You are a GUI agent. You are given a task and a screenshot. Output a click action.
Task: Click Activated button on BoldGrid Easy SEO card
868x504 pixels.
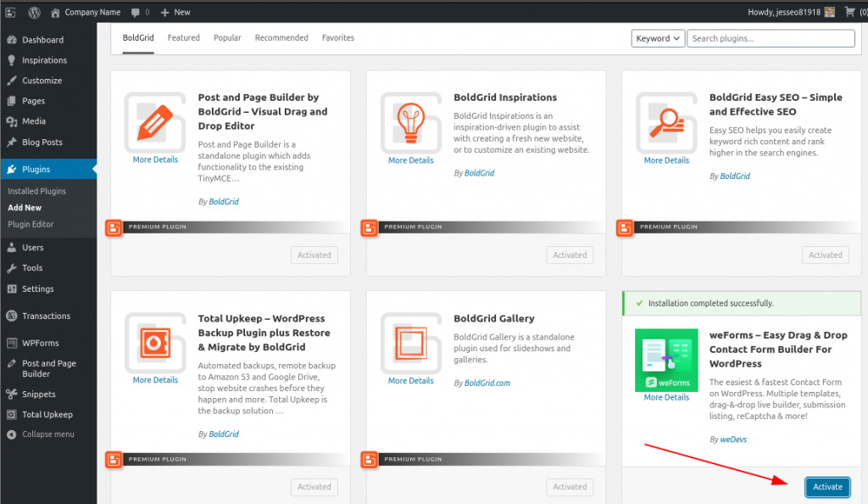pyautogui.click(x=825, y=255)
